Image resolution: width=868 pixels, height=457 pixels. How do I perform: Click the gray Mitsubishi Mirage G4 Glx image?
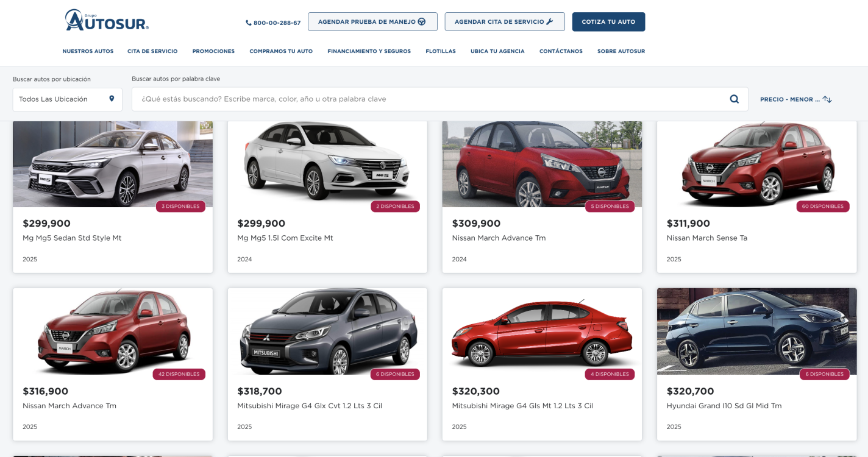(327, 332)
